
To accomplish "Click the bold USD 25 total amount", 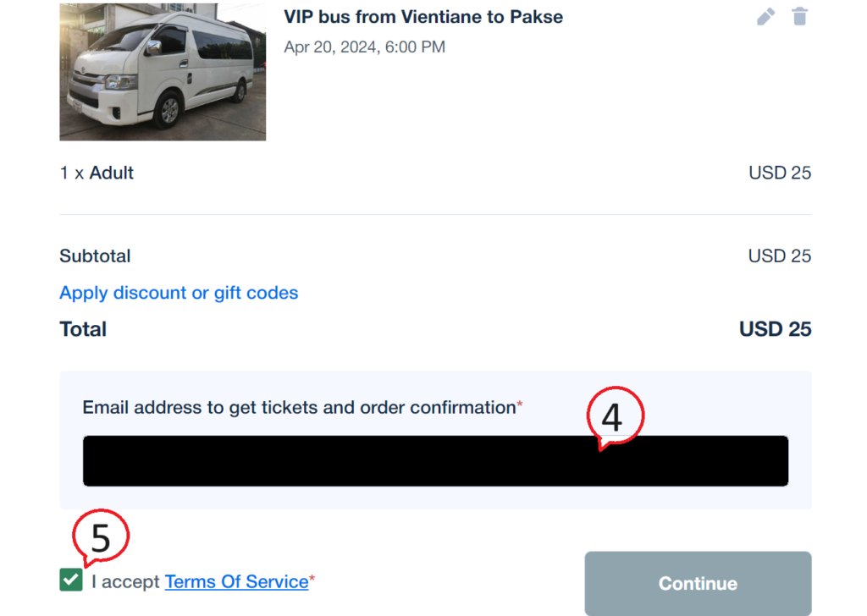I will click(x=776, y=329).
